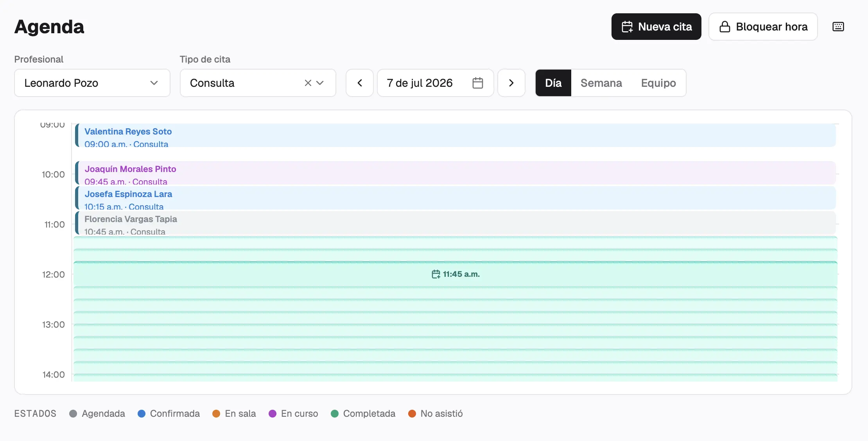
Task: Open Valentina Reyes Soto appointment
Action: (455, 135)
